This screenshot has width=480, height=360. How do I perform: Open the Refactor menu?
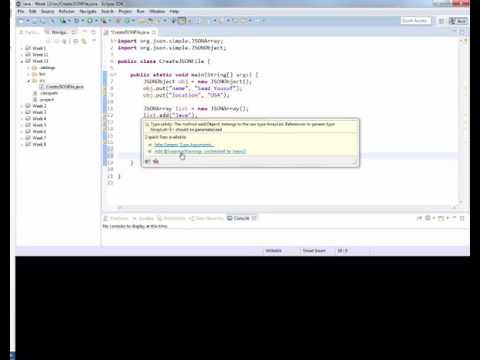coord(67,11)
